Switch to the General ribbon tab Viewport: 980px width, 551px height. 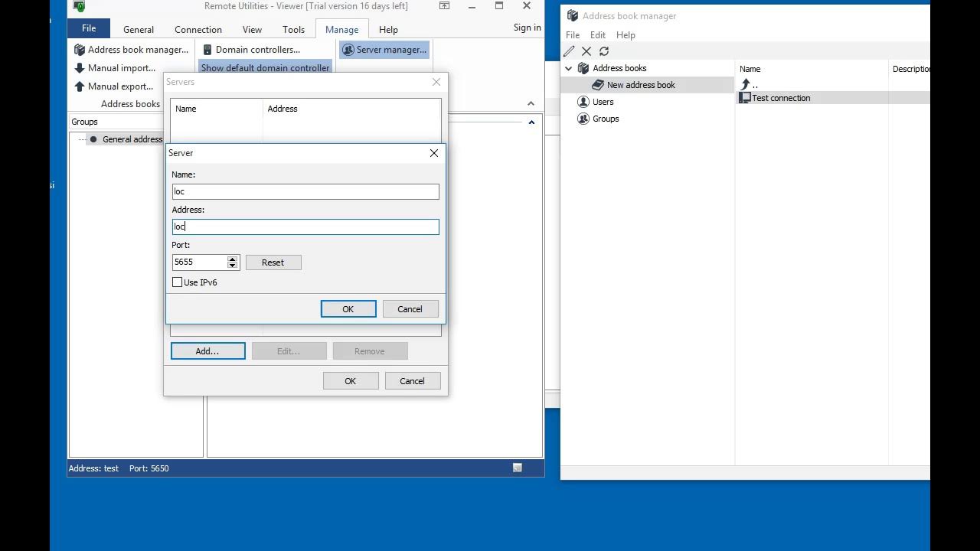pyautogui.click(x=139, y=30)
